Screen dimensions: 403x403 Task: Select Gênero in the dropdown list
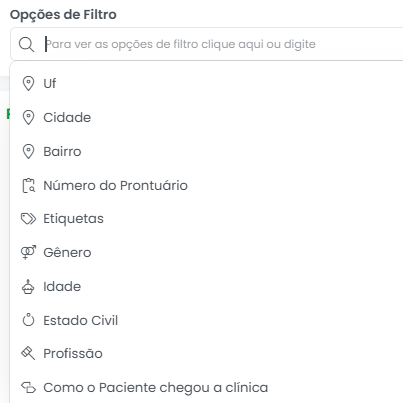[207, 253]
